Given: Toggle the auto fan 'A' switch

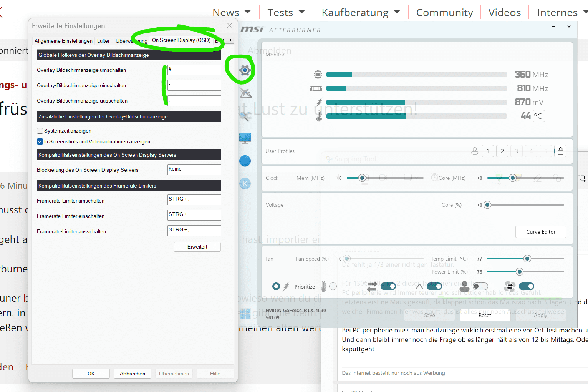Looking at the screenshot, I should [x=434, y=286].
